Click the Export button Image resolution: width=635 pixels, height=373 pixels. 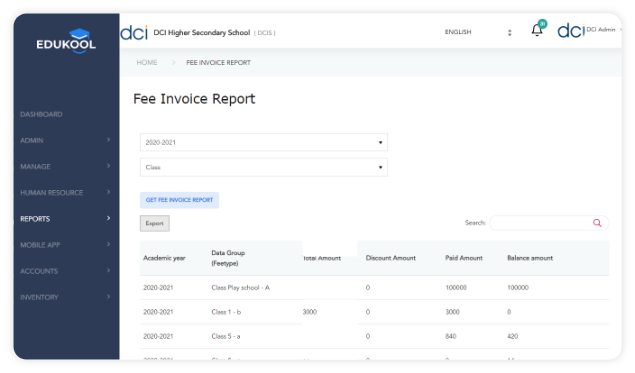tap(155, 224)
